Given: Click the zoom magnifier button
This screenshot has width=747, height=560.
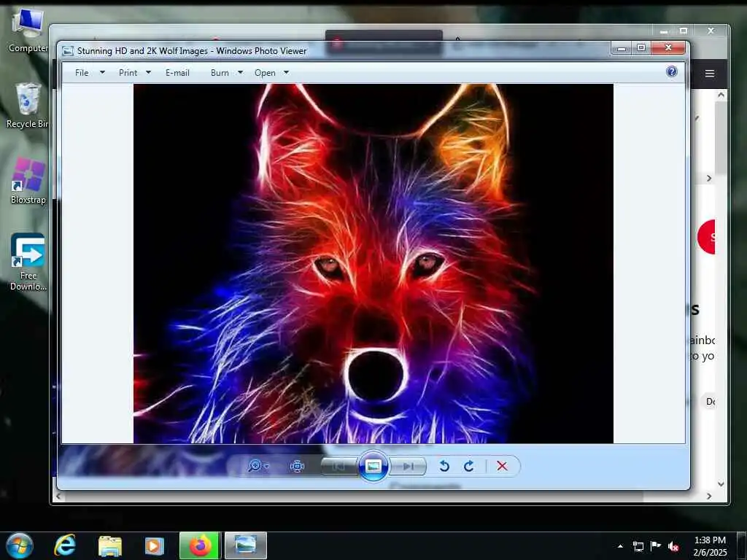Looking at the screenshot, I should (x=255, y=466).
